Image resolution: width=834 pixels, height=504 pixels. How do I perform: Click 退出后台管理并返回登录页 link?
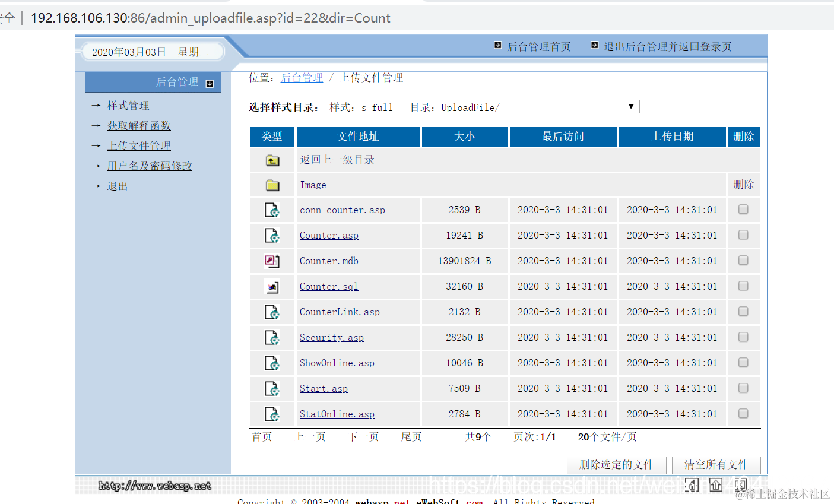pyautogui.click(x=668, y=46)
